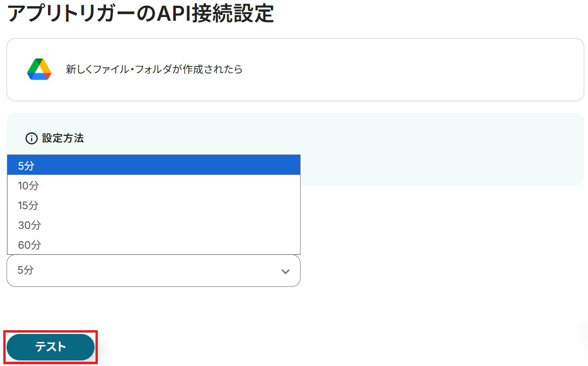Click blank white area right of the dropdown list

[x=423, y=226]
